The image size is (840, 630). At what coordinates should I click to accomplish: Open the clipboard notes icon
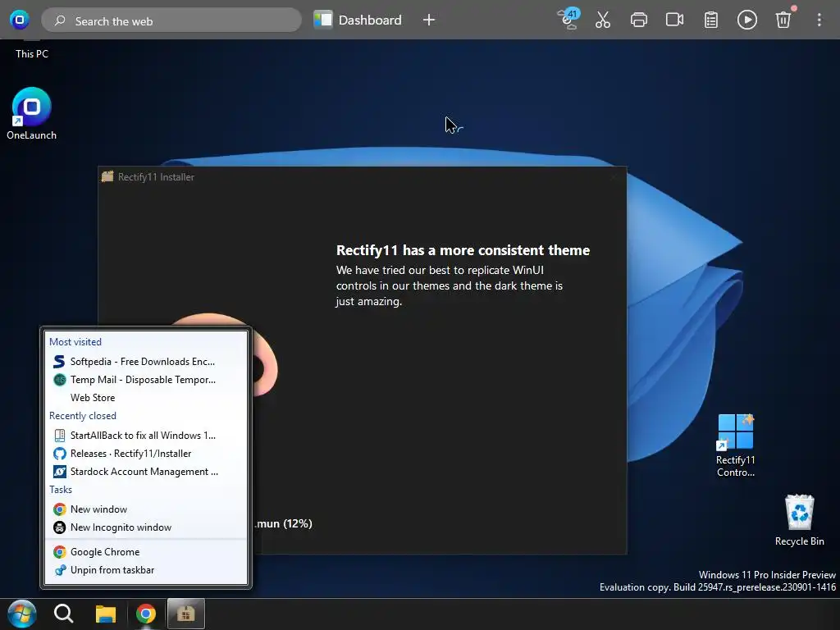pyautogui.click(x=711, y=20)
